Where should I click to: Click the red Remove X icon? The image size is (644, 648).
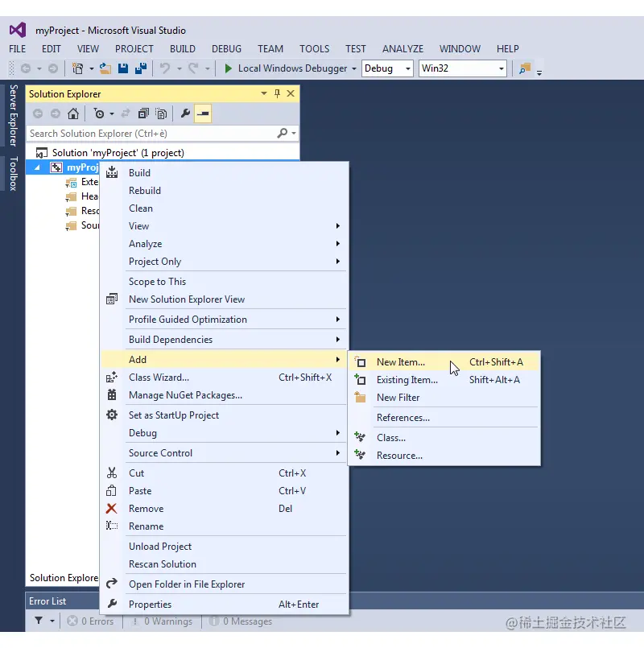(112, 508)
